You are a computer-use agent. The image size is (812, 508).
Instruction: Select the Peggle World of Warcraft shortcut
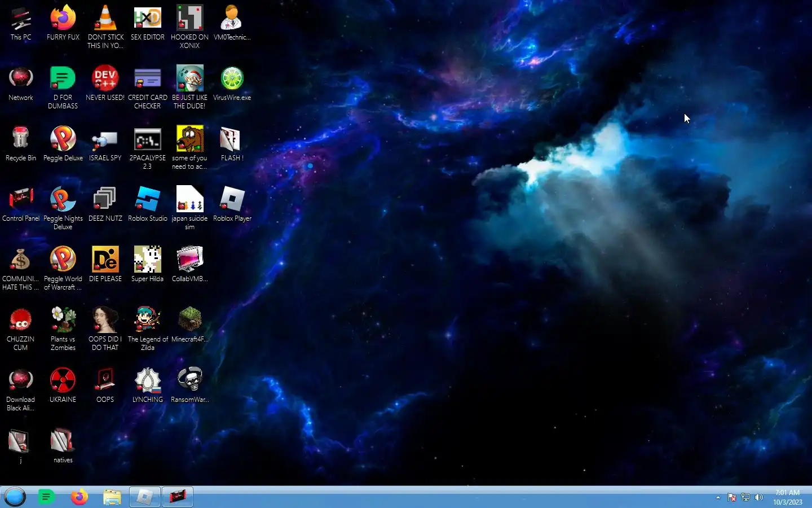(x=63, y=269)
